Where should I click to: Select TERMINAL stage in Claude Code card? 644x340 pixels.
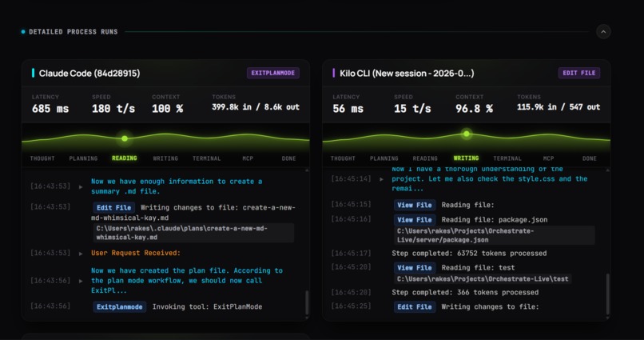coord(207,158)
